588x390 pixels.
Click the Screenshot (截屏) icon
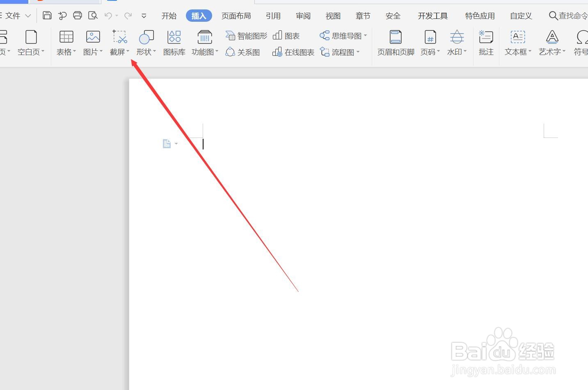(x=119, y=37)
